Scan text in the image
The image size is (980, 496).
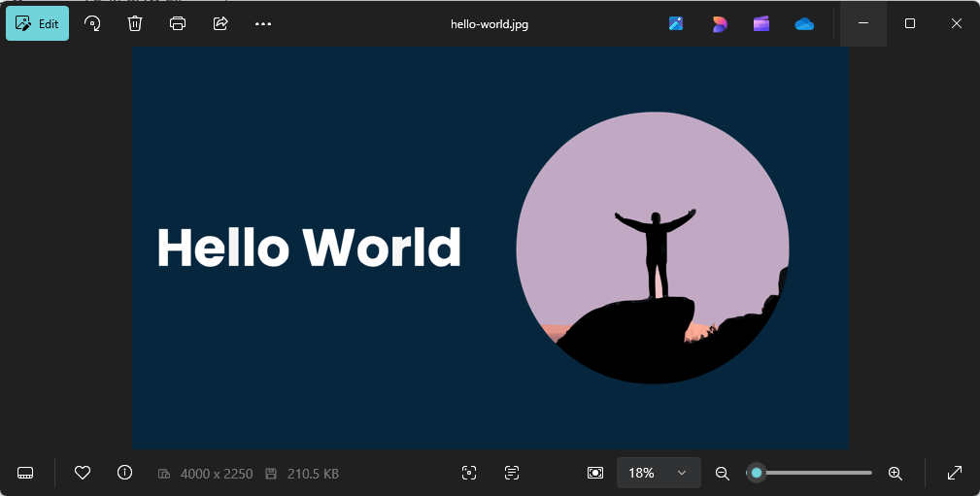pyautogui.click(x=512, y=473)
